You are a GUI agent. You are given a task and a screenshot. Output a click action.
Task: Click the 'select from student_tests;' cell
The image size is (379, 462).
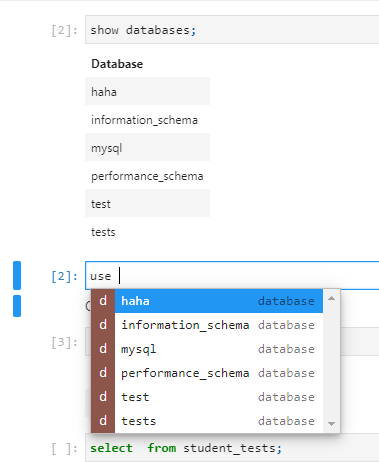pyautogui.click(x=232, y=448)
